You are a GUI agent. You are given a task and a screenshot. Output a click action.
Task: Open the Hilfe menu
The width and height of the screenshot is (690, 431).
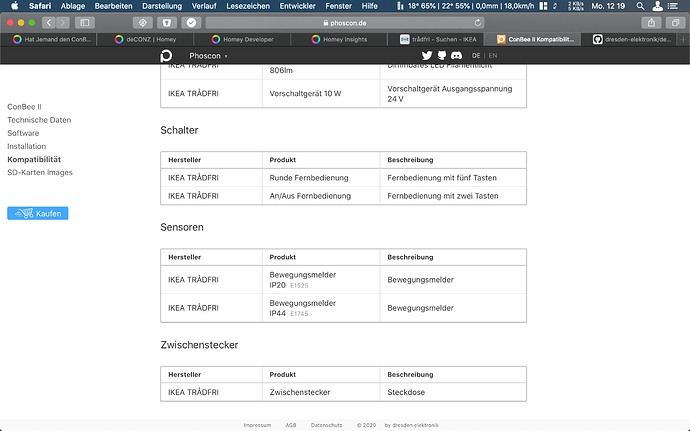370,6
